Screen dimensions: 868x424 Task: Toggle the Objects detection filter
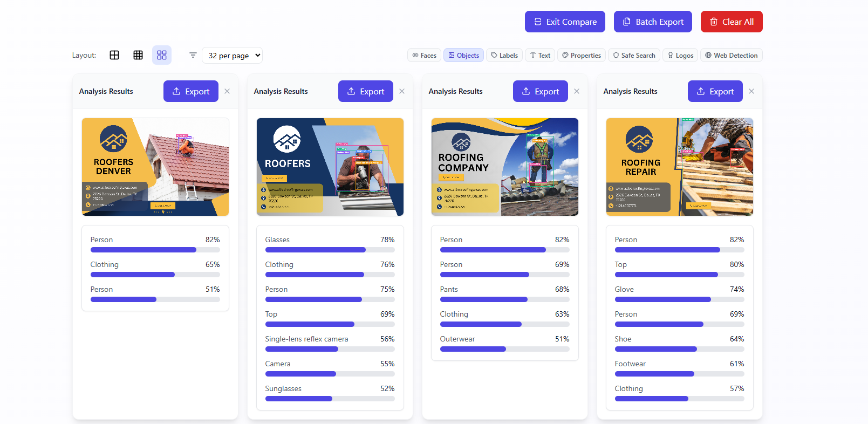(463, 55)
